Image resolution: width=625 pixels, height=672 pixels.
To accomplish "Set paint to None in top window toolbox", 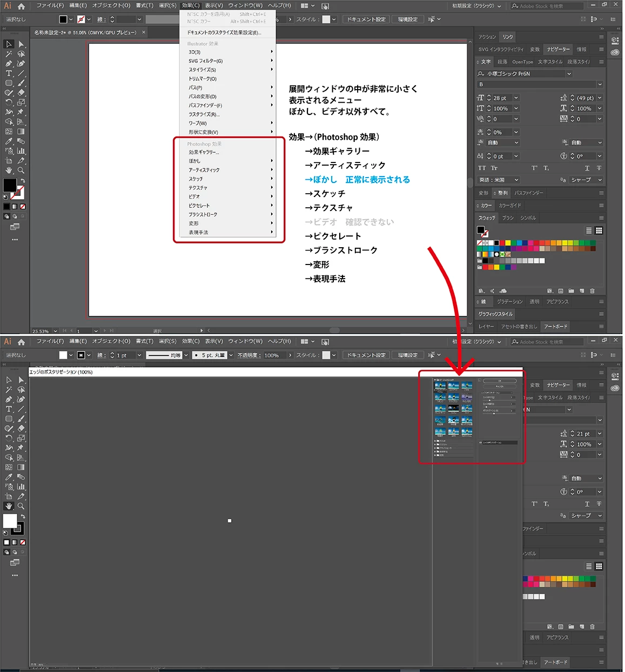I will coord(23,206).
